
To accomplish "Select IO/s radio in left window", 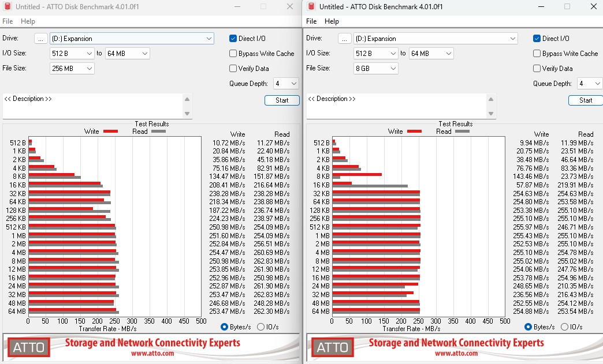I will (x=260, y=327).
